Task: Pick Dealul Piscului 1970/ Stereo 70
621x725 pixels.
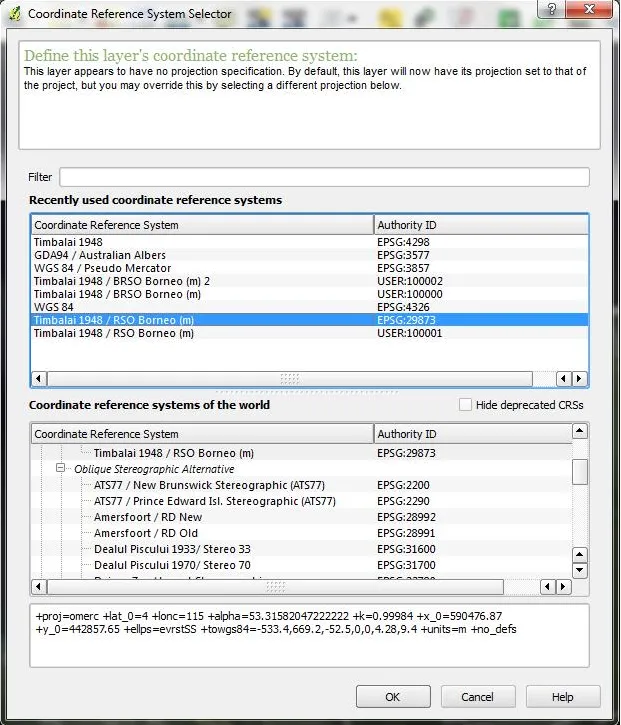Action: [x=172, y=565]
